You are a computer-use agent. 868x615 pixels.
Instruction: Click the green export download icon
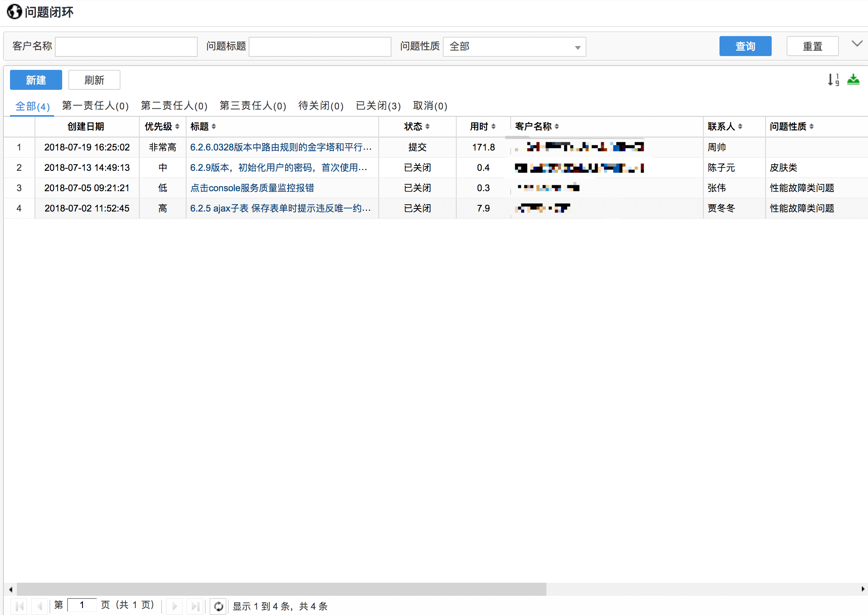click(853, 79)
